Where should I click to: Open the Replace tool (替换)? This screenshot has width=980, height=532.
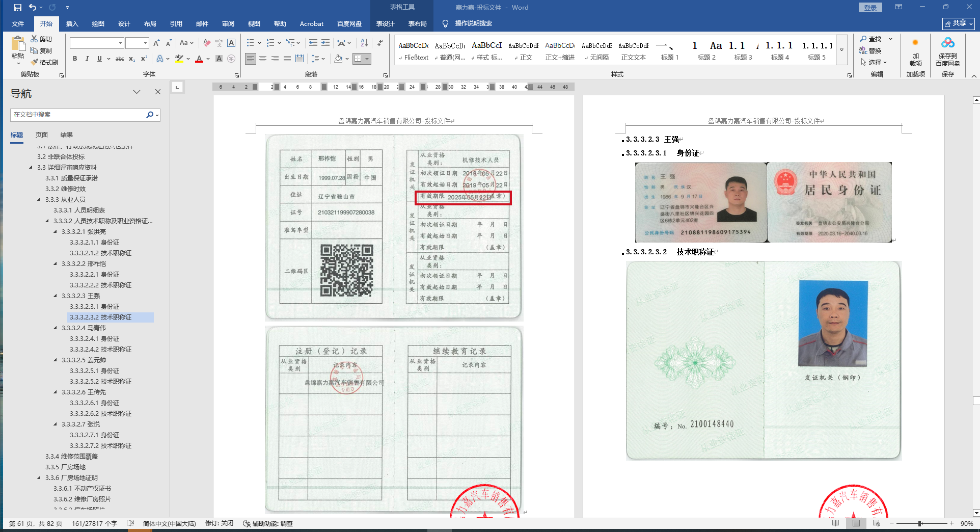point(870,50)
